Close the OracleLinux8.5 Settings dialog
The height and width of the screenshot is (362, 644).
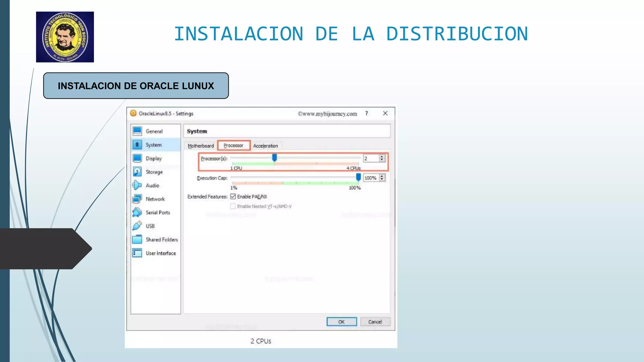click(385, 113)
